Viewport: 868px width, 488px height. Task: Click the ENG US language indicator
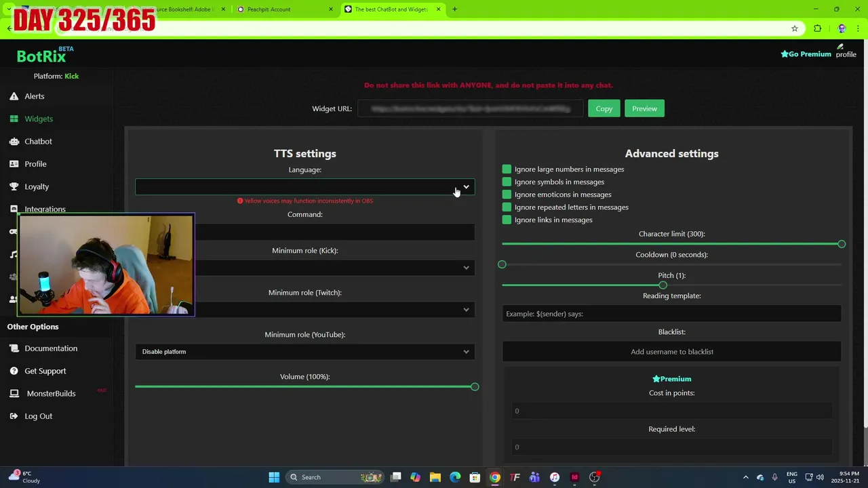(792, 477)
